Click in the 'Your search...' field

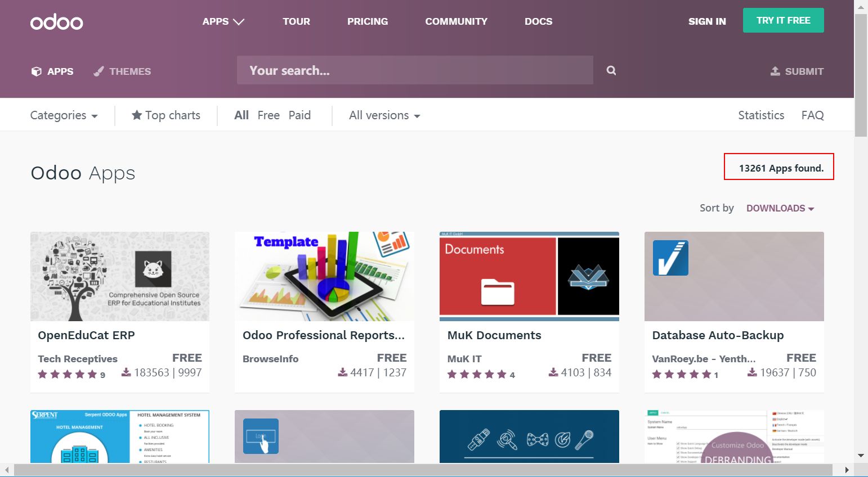415,70
